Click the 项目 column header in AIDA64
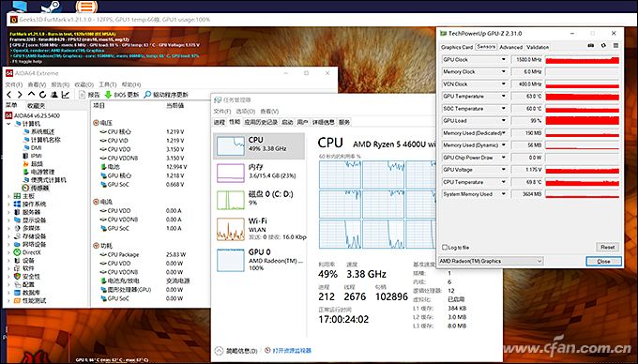 pyautogui.click(x=99, y=106)
